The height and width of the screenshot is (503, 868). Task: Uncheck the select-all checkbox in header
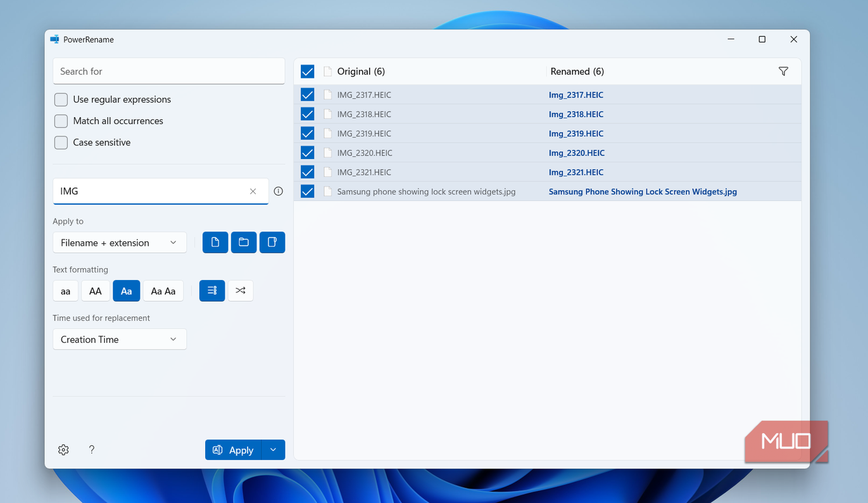(x=308, y=72)
